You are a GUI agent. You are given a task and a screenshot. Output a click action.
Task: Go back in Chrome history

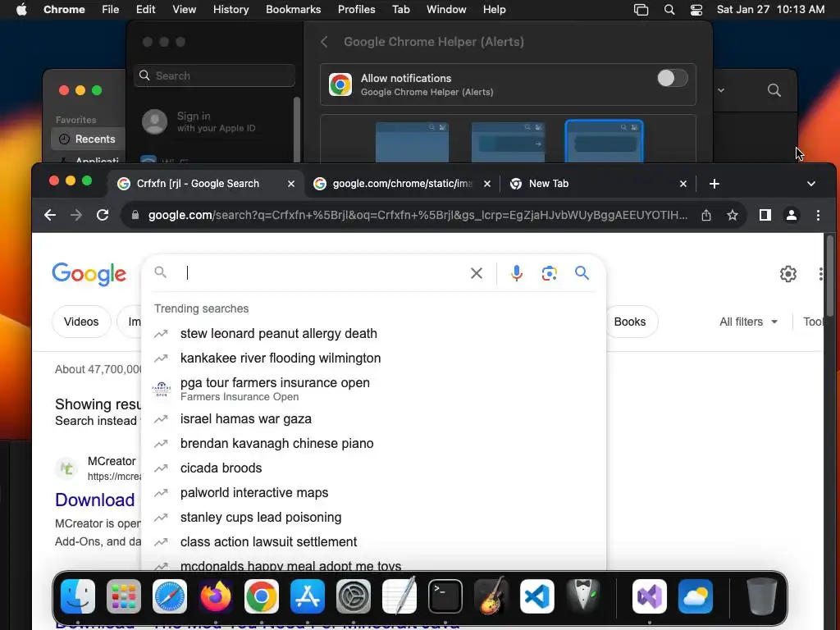pyautogui.click(x=50, y=215)
